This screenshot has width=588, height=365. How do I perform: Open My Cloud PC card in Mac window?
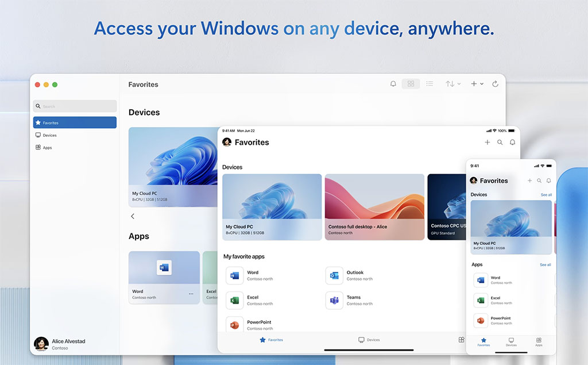173,167
